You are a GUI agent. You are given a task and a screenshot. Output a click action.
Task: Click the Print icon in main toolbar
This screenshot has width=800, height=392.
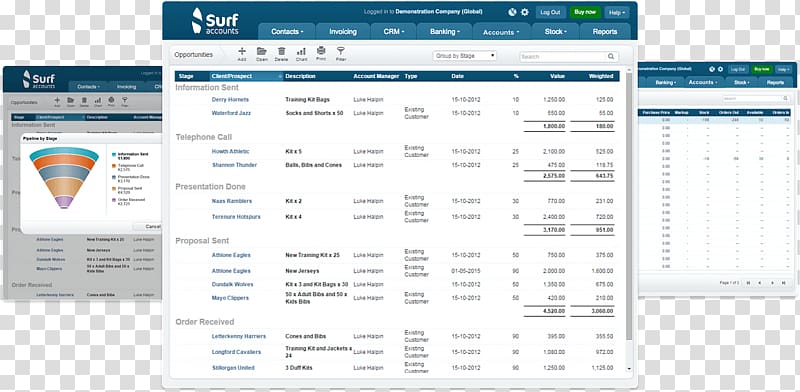pyautogui.click(x=321, y=51)
